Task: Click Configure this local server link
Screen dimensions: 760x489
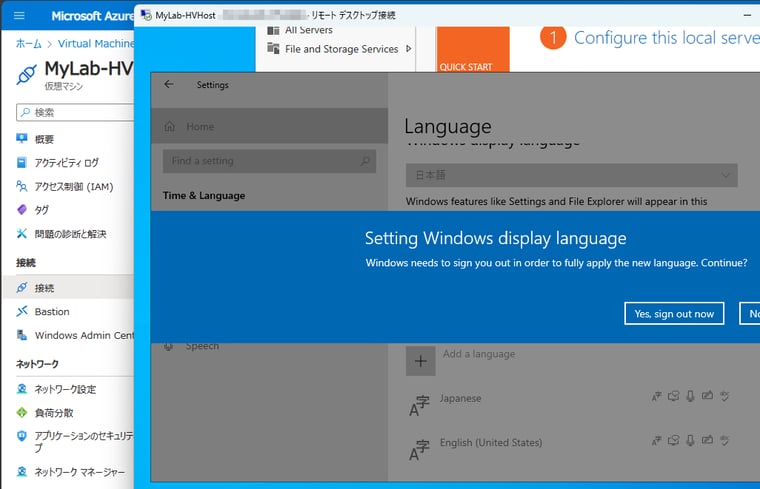Action: (x=667, y=38)
